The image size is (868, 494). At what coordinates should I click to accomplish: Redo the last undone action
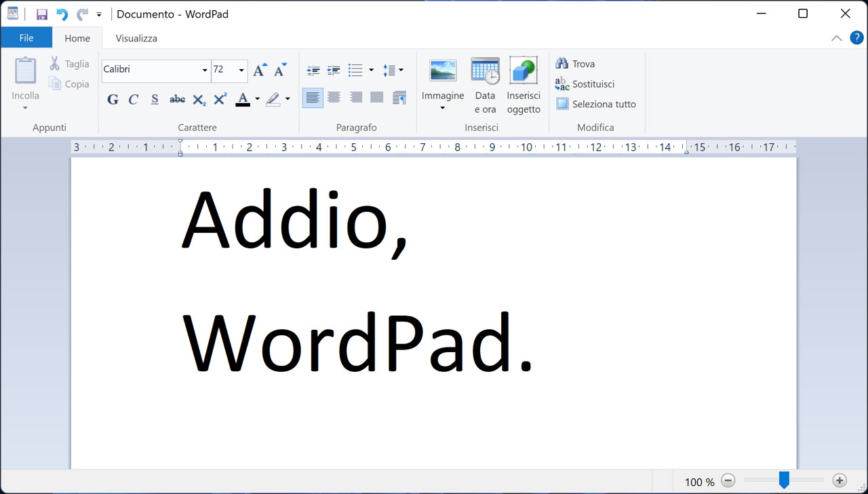pos(82,14)
